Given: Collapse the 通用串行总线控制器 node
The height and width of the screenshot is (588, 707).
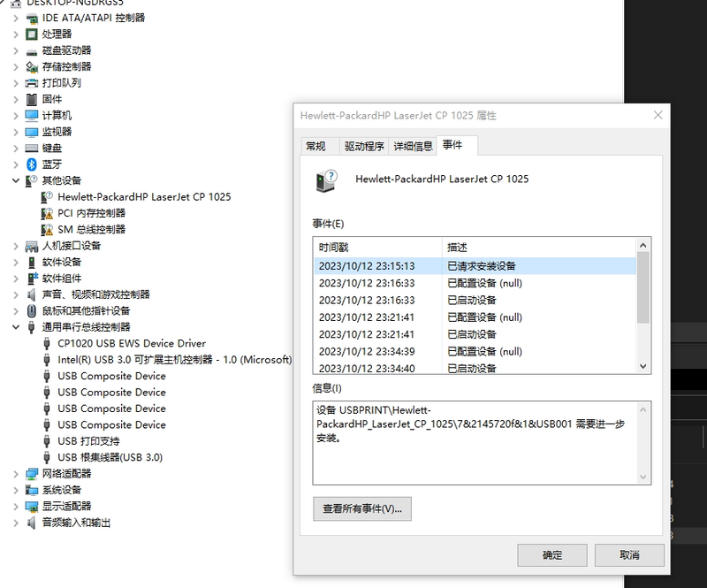Looking at the screenshot, I should 16,327.
